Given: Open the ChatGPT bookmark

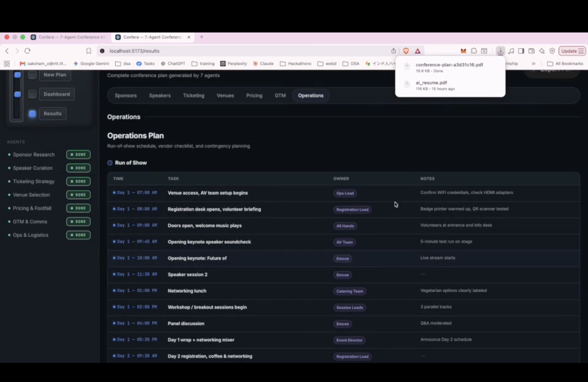Looking at the screenshot, I should click(173, 64).
